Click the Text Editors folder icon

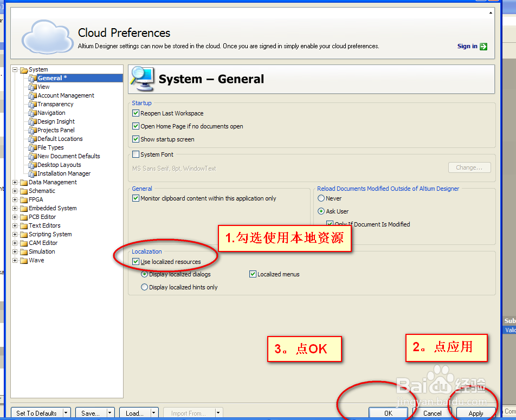(24, 226)
